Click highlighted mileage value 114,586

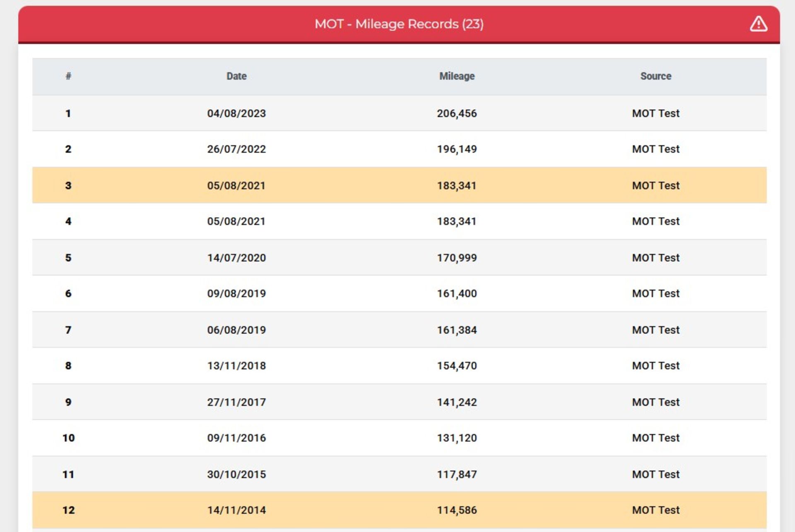(457, 510)
